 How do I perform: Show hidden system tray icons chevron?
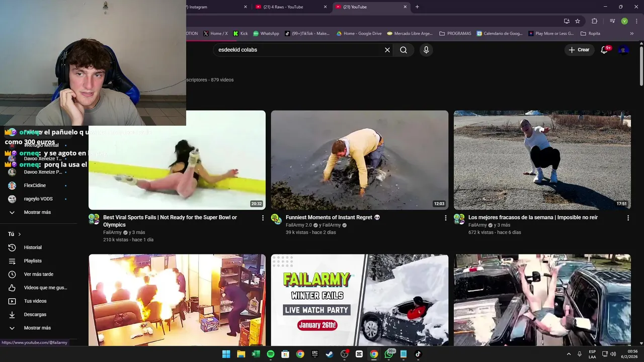pyautogui.click(x=569, y=354)
